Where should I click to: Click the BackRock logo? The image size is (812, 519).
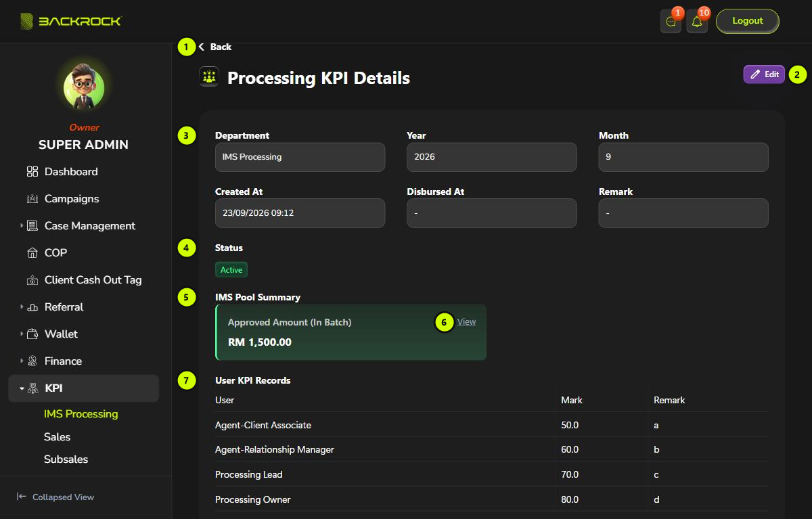[x=71, y=21]
